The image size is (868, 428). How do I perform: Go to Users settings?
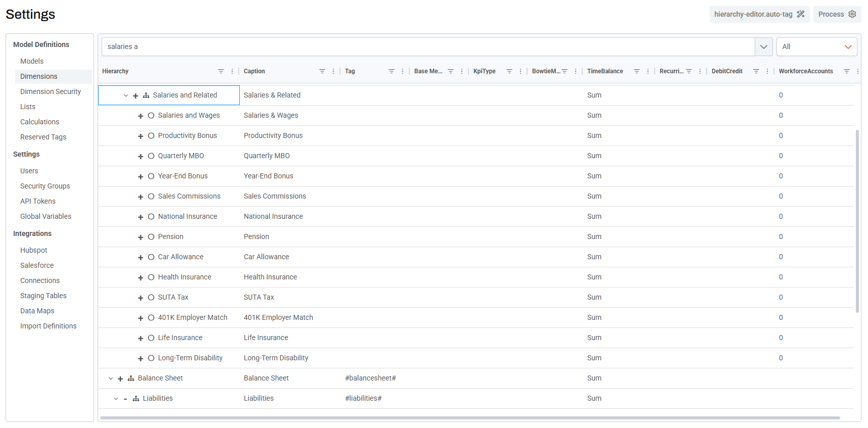29,171
